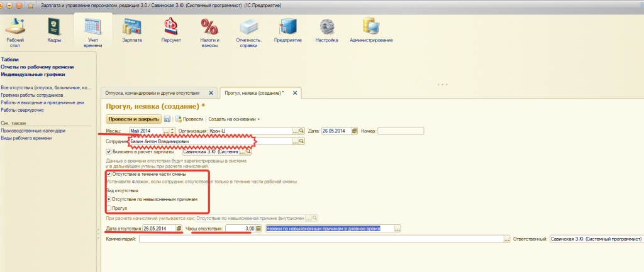
Task: Expand the Создать на основании dropdown
Action: click(x=234, y=119)
